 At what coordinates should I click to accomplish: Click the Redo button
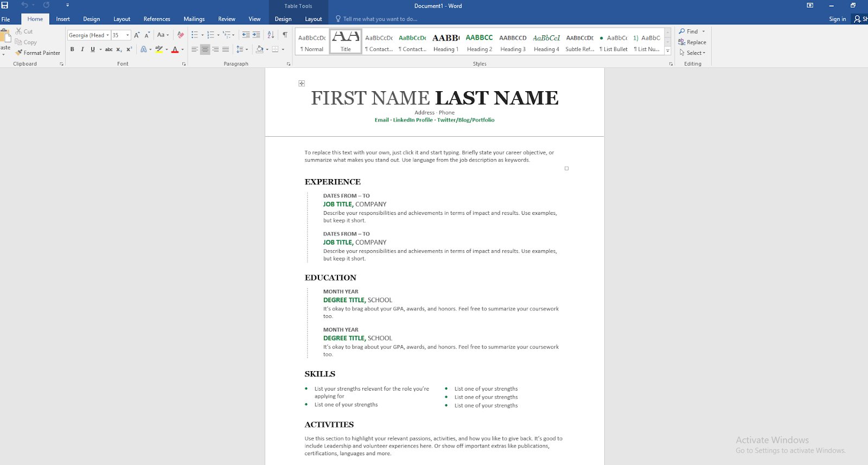click(x=47, y=5)
